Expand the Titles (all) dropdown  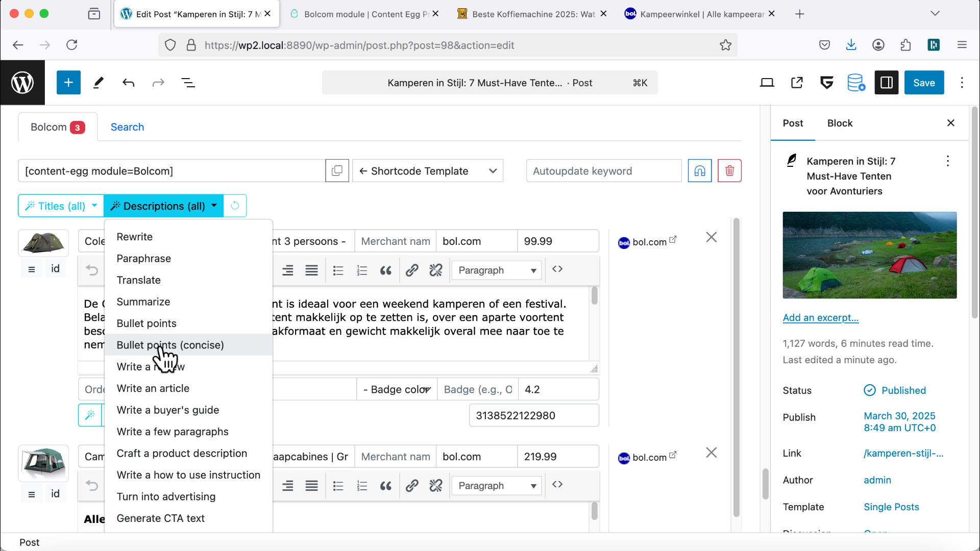tap(61, 206)
